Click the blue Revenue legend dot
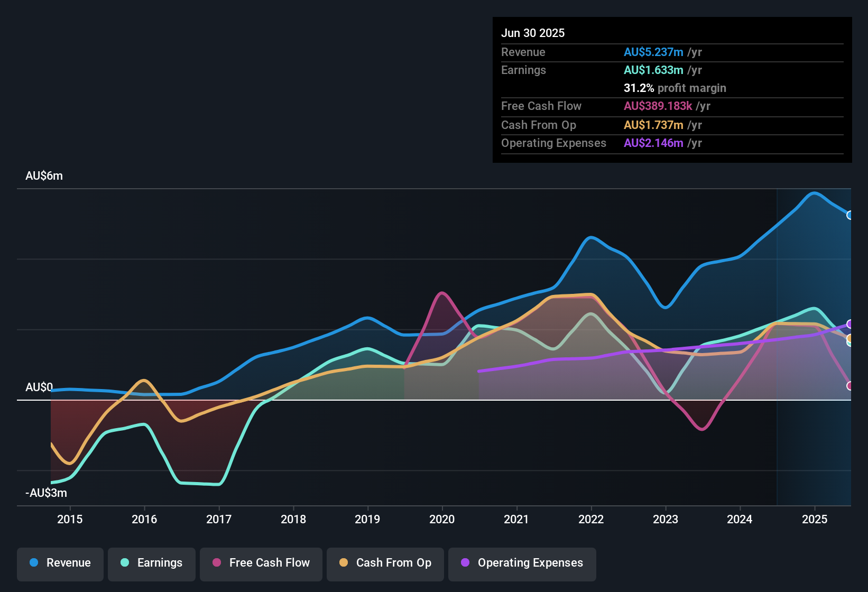The image size is (868, 592). (x=34, y=563)
